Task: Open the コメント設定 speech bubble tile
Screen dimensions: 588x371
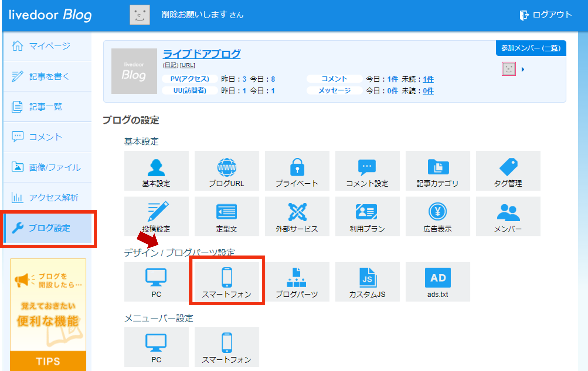Action: (x=367, y=171)
